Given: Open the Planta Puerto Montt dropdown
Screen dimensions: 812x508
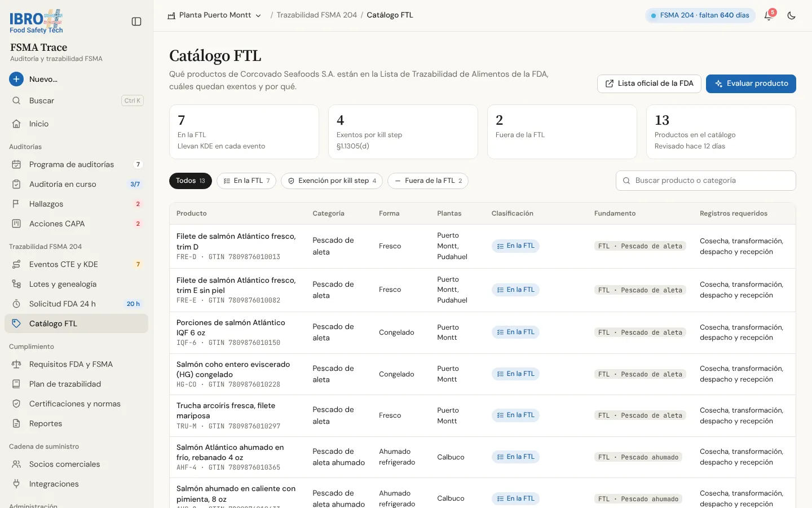Looking at the screenshot, I should pyautogui.click(x=215, y=15).
